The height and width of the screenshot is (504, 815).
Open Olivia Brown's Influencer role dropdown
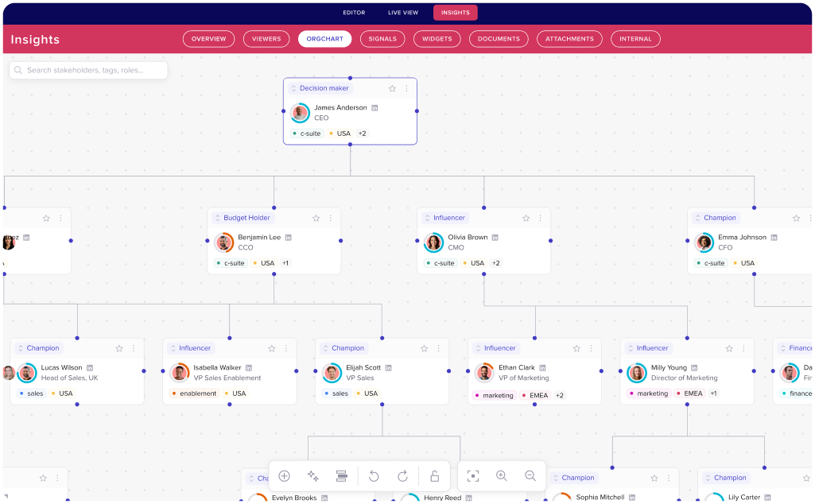(x=445, y=219)
